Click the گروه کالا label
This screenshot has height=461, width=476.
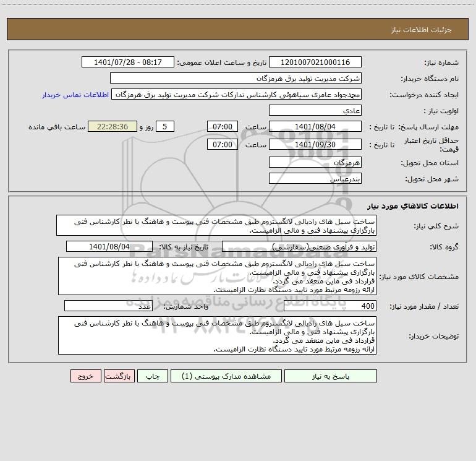[444, 247]
